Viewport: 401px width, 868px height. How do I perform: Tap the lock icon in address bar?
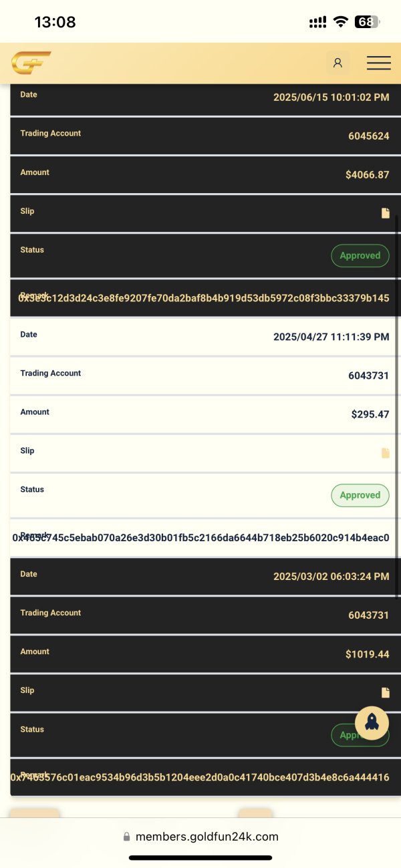126,837
